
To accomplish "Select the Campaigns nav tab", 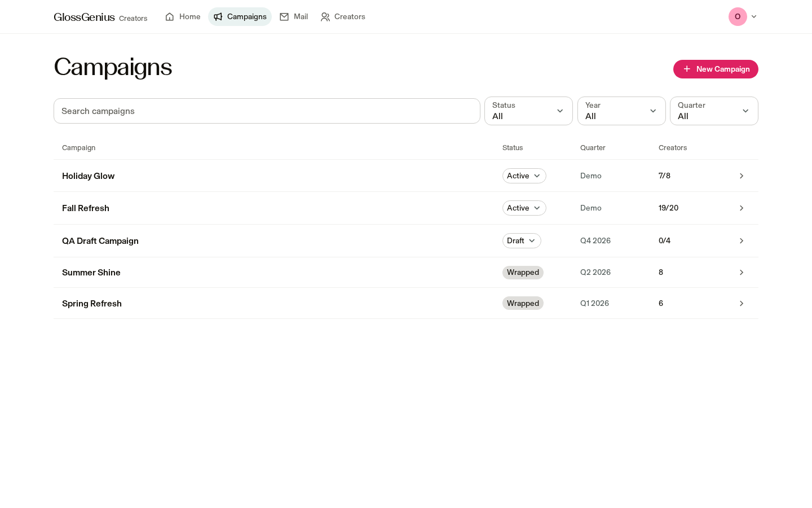I will (240, 17).
